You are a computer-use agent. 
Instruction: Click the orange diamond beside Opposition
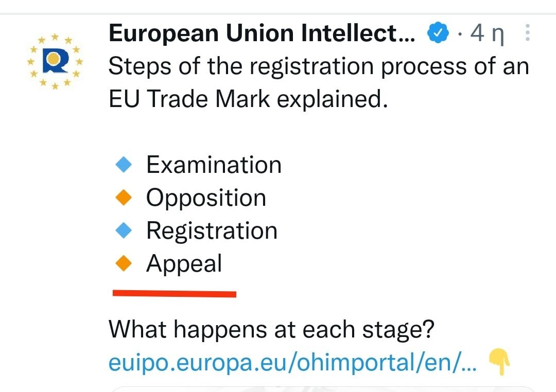pos(124,198)
